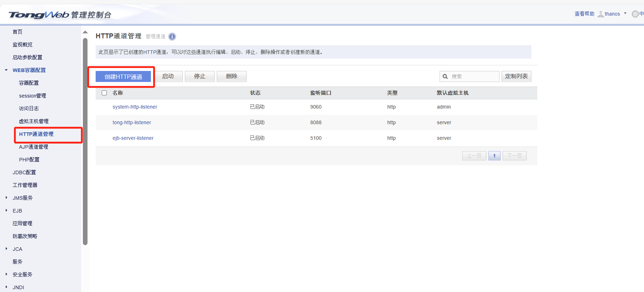Select session管理 in the sidebar
Screen dimensions: 644x292
[33, 96]
